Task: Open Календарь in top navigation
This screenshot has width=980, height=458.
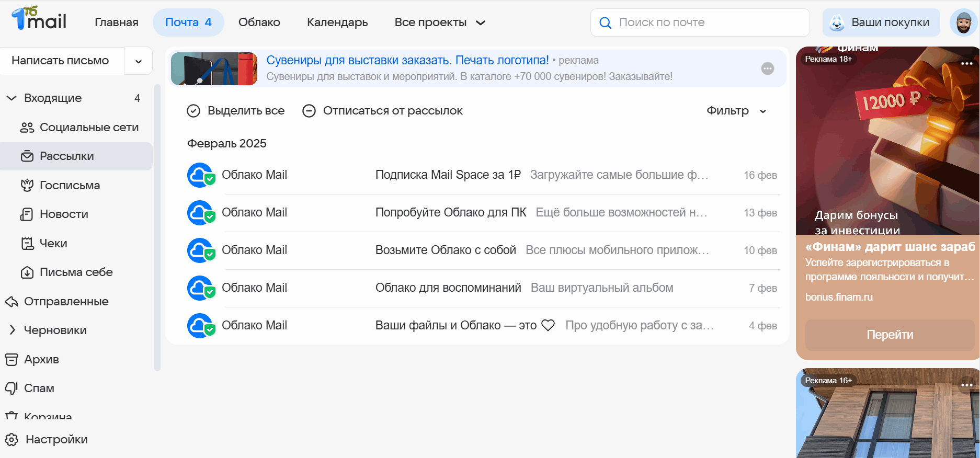Action: pos(337,22)
